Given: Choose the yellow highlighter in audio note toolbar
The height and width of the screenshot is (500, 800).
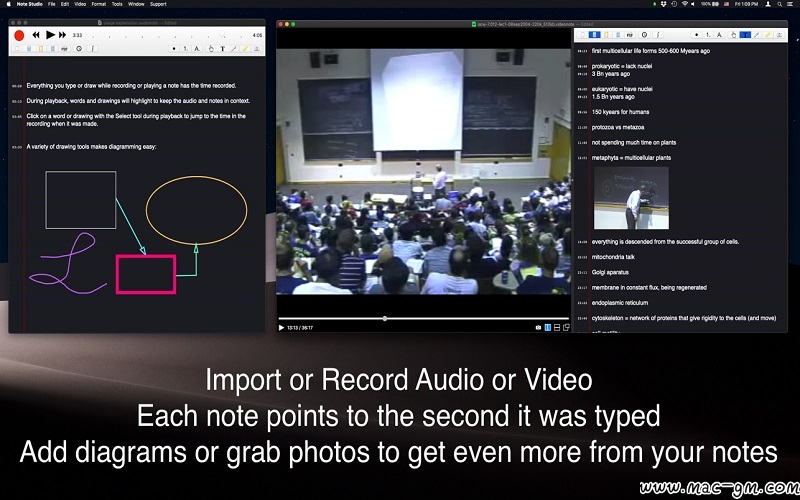Looking at the screenshot, I should [x=245, y=48].
